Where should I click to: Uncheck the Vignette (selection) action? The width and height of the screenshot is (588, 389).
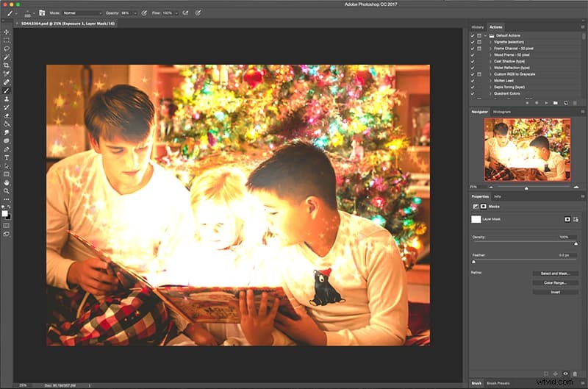[x=473, y=42]
